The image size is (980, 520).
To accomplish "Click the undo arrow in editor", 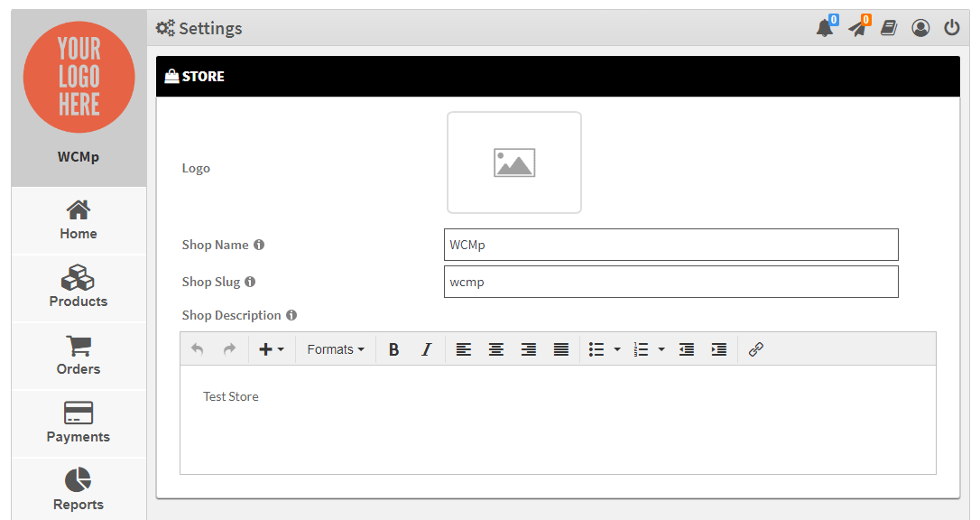I will click(x=198, y=349).
